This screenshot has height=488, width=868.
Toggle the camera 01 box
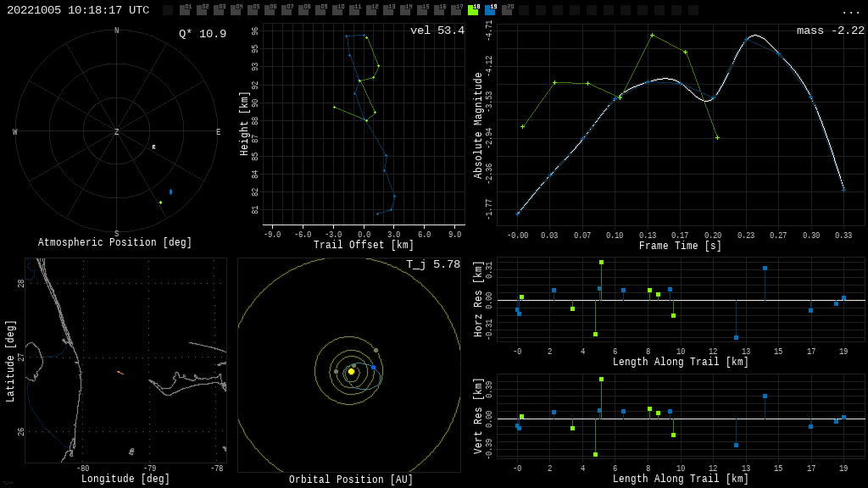[x=185, y=10]
